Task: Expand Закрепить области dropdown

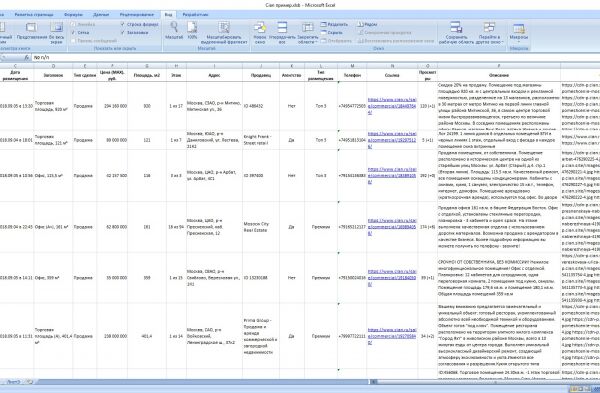Action: 308,33
